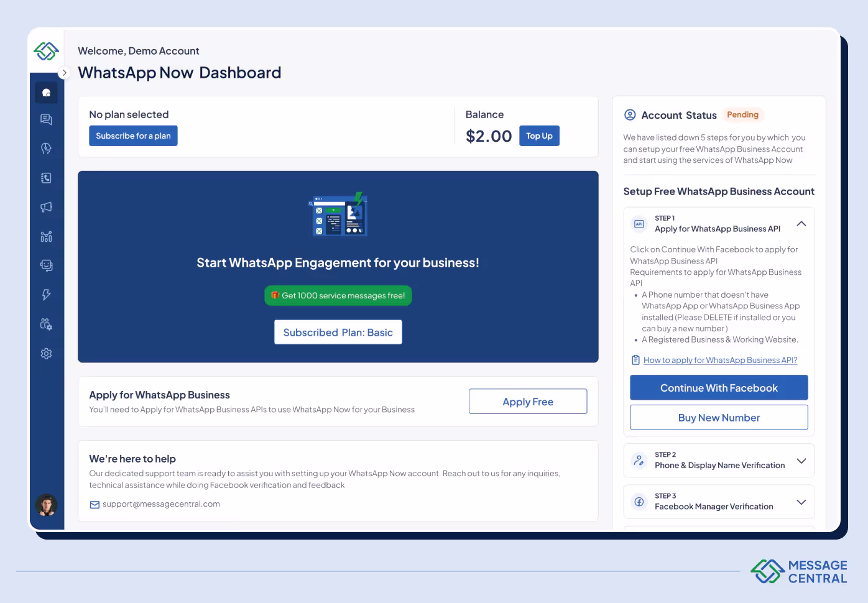Viewport: 868px width, 603px height.
Task: Click the support@messagecentral.com email address
Action: coord(161,504)
